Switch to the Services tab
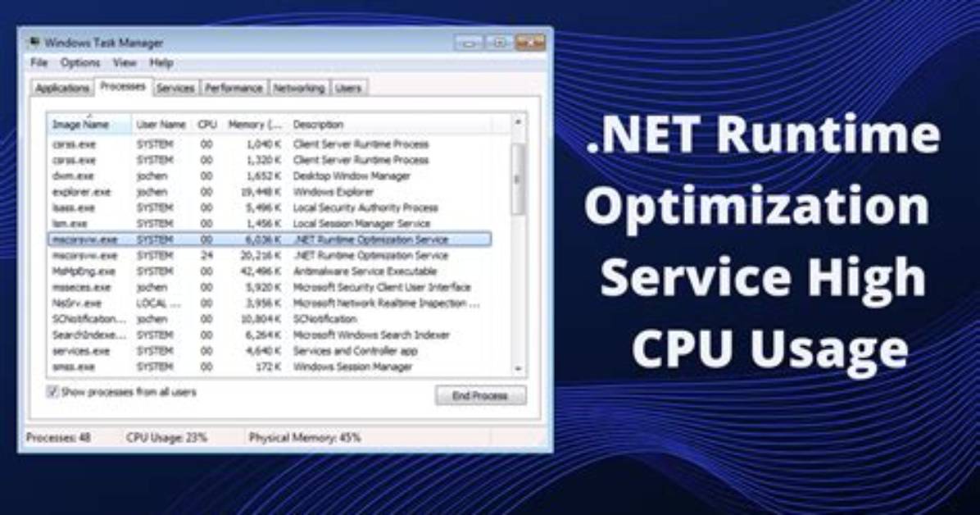The image size is (980, 515). tap(175, 89)
